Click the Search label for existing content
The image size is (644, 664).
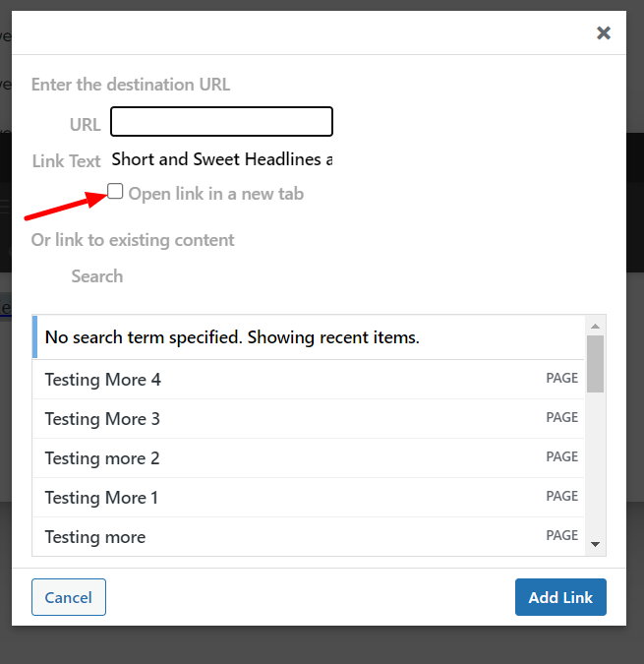97,276
